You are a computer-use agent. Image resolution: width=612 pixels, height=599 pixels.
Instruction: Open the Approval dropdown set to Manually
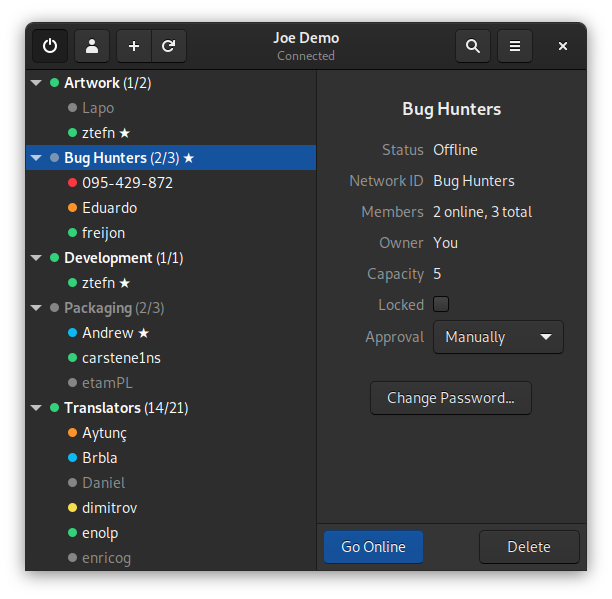[x=498, y=337]
